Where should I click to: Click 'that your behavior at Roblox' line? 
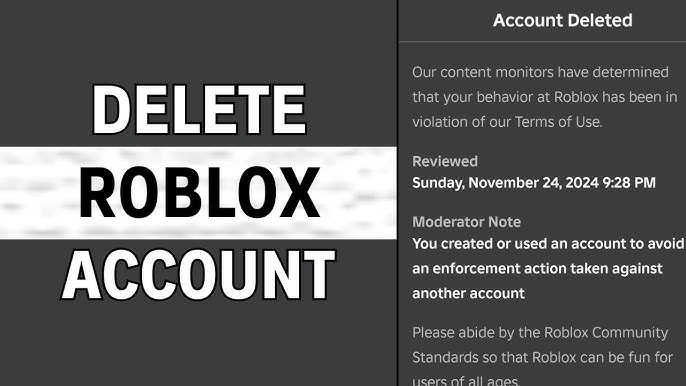coord(545,97)
